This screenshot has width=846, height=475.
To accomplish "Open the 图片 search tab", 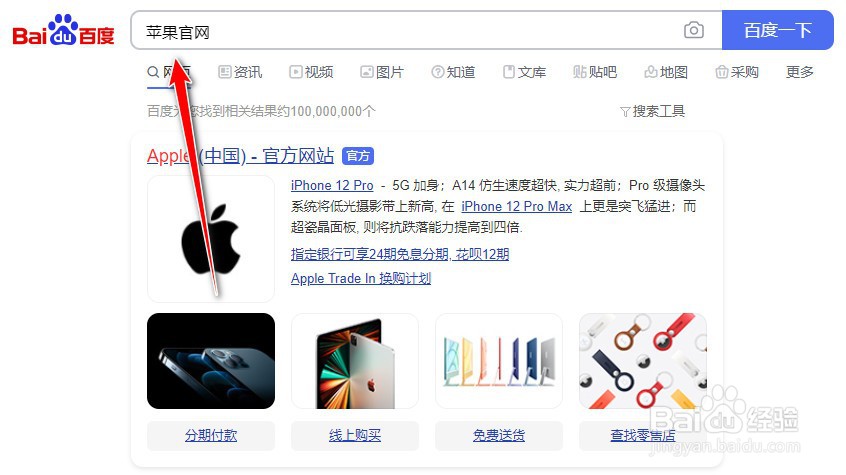I will [383, 72].
